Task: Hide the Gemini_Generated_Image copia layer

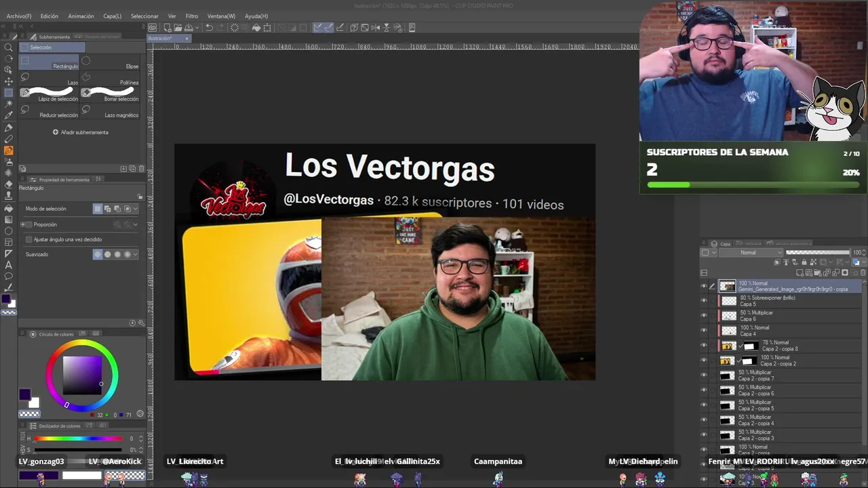Action: [x=703, y=287]
